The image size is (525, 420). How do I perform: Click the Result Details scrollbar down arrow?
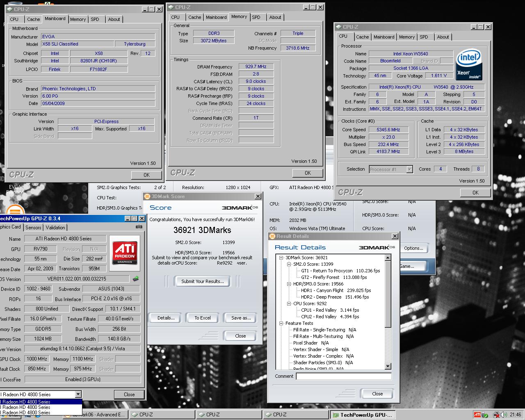coord(388,366)
